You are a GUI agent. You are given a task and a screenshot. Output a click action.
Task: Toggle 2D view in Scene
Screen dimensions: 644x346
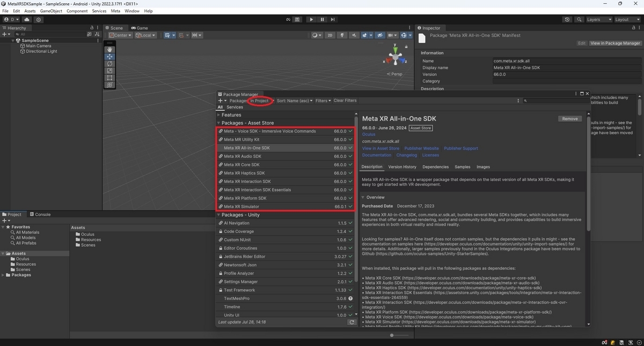330,35
